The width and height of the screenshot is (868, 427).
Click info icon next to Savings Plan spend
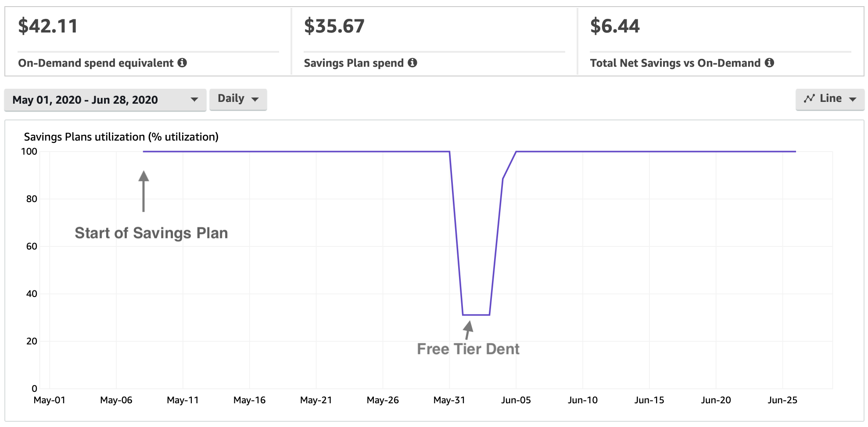[412, 63]
